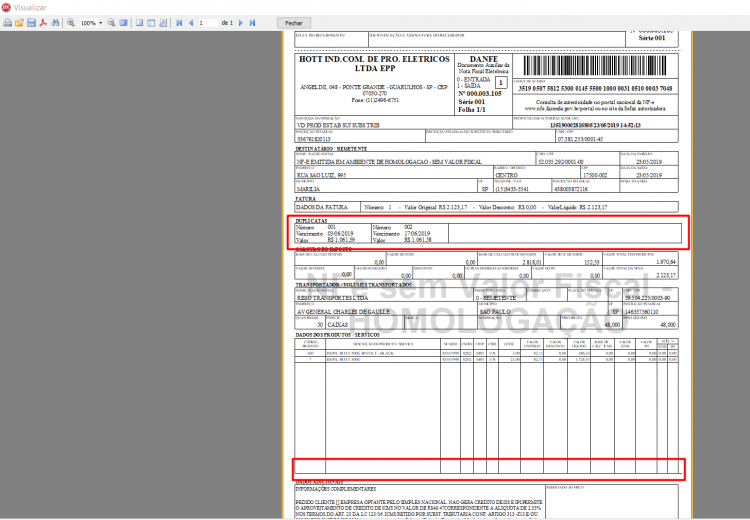This screenshot has height=520, width=750.
Task: Zoom out with the magnifier minus icon
Action: click(x=111, y=22)
